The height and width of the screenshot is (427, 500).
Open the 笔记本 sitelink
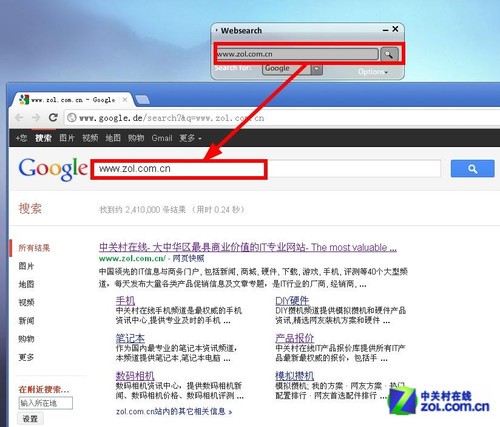(130, 338)
